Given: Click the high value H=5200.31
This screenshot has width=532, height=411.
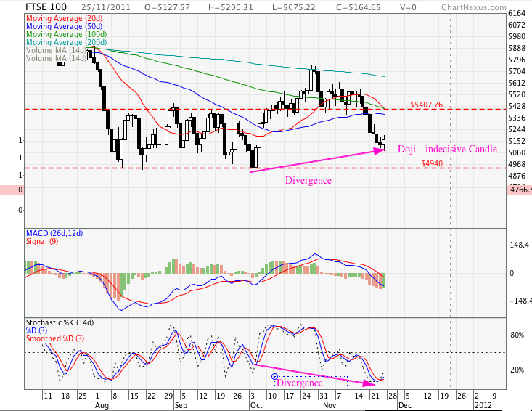Looking at the screenshot, I should (230, 7).
